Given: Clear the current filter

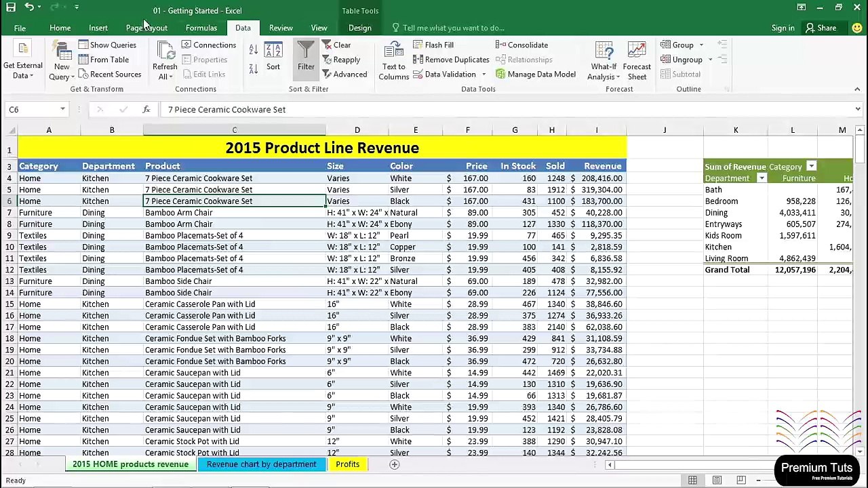Looking at the screenshot, I should pyautogui.click(x=336, y=45).
